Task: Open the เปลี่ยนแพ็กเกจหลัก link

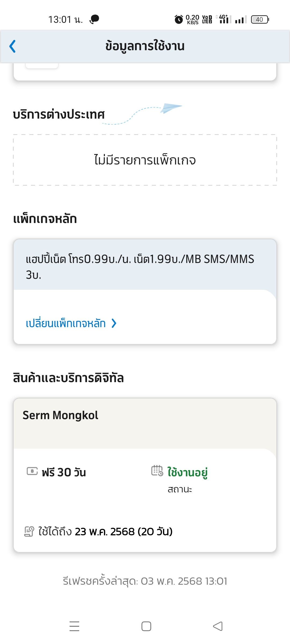Action: tap(66, 323)
